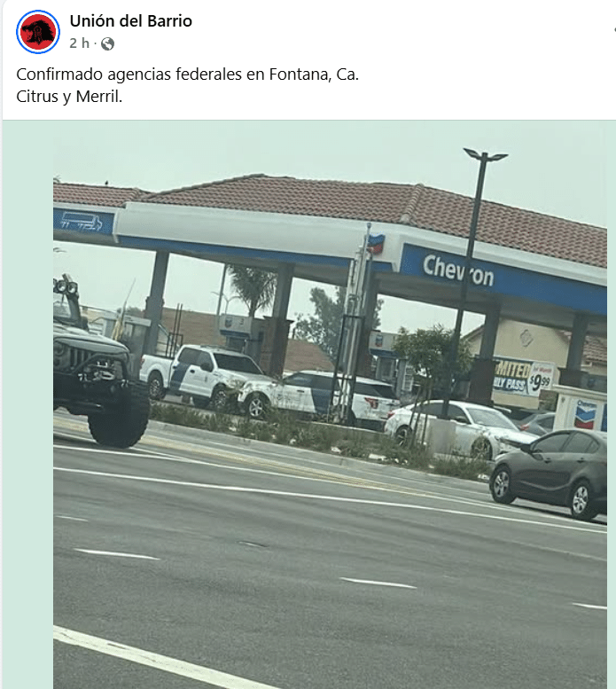616x689 pixels.
Task: Click the Chevron logo sign by the curb
Action: (x=585, y=415)
